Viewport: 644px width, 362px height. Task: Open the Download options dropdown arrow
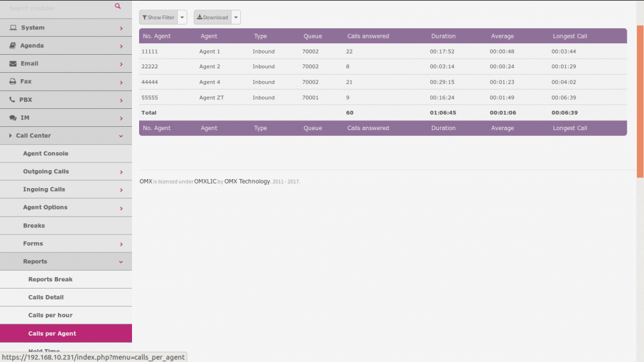tap(236, 17)
